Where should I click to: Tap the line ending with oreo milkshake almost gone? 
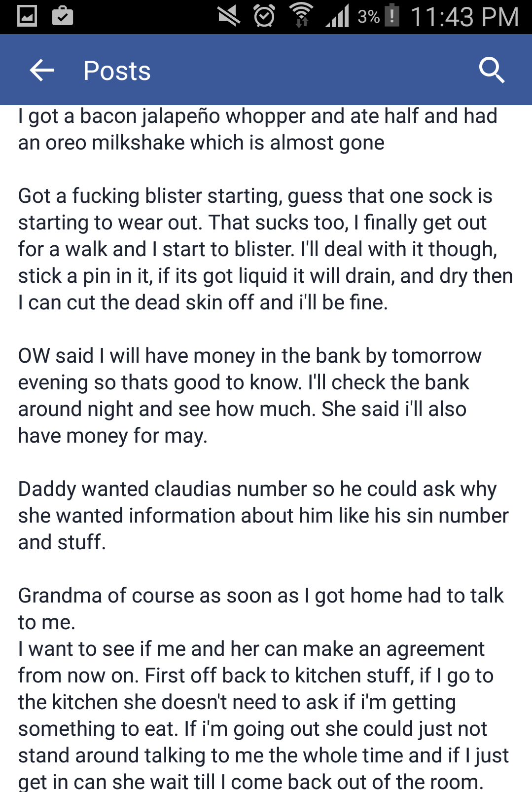[201, 143]
